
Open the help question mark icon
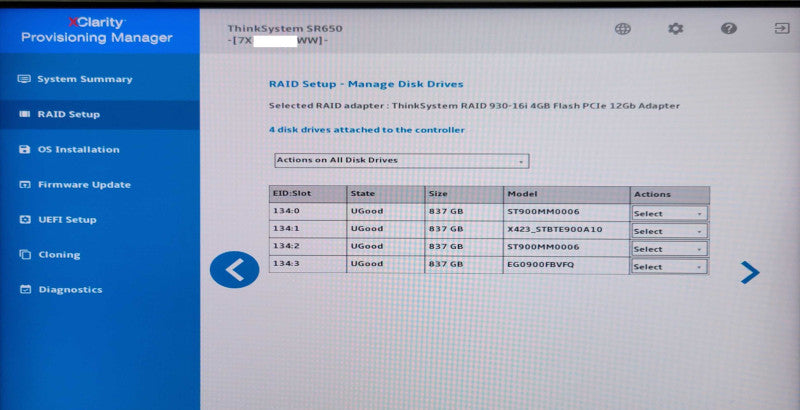tap(729, 29)
